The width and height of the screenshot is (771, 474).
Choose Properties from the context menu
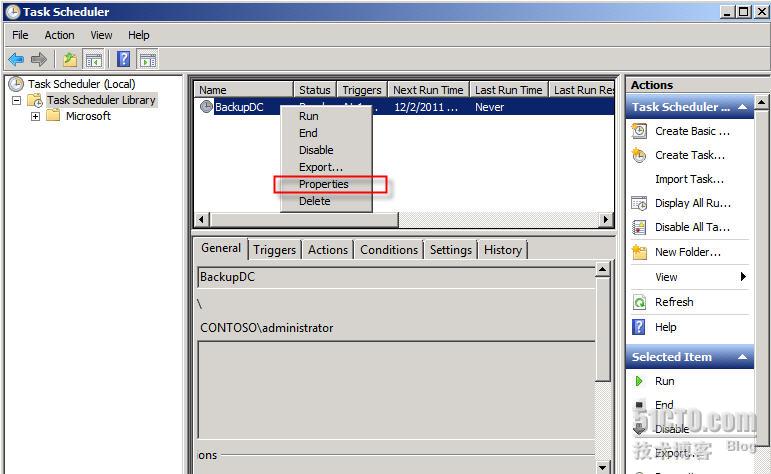pos(326,184)
